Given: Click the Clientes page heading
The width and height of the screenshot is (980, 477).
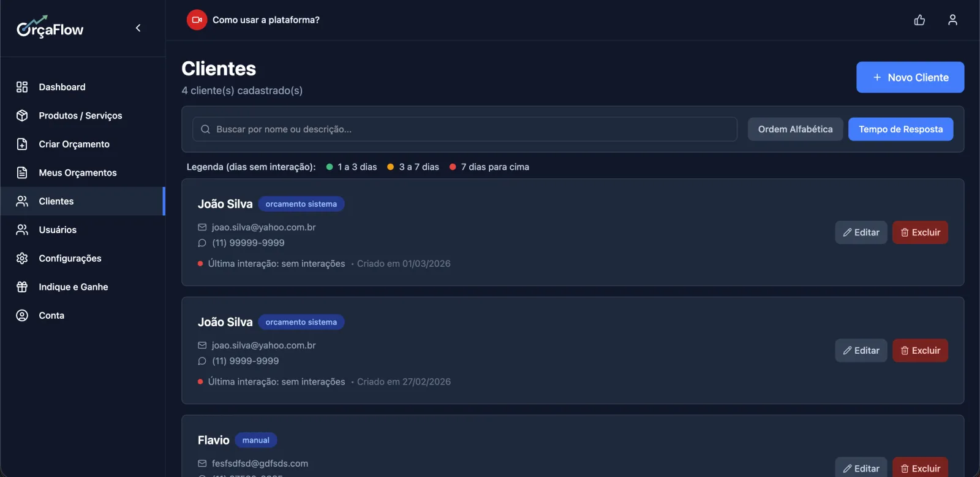Looking at the screenshot, I should [x=219, y=69].
